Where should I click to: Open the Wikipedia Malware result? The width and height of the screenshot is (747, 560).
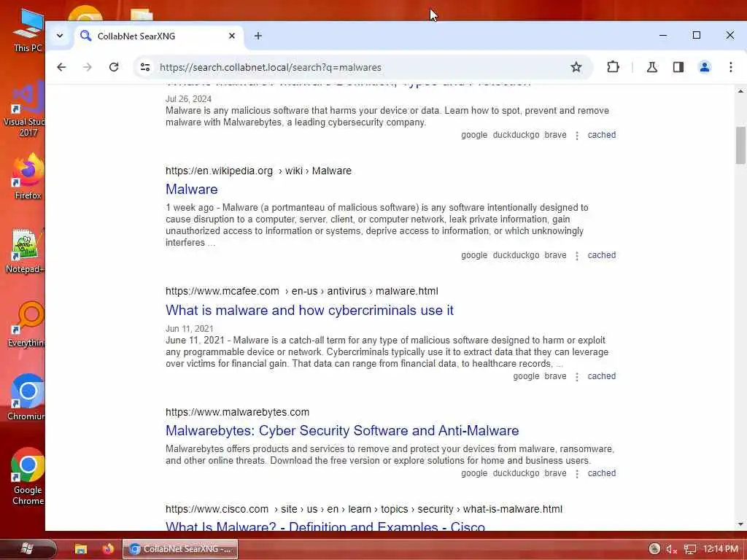[x=192, y=189]
